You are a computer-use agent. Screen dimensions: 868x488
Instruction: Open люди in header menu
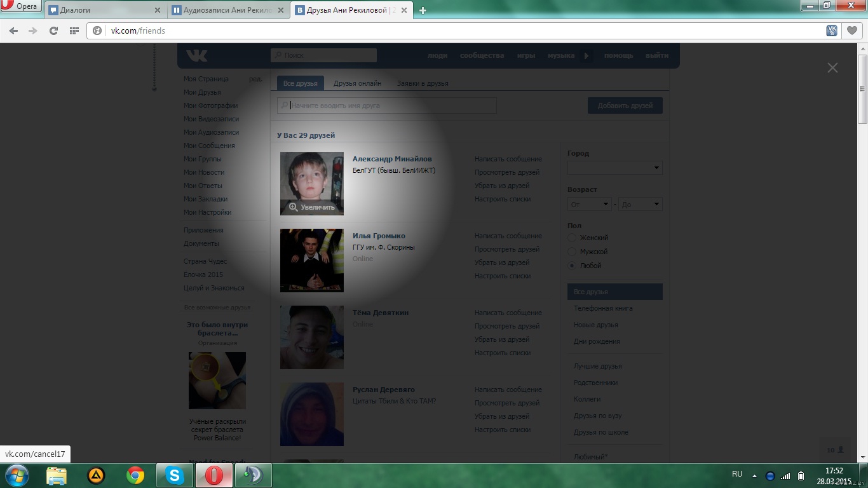[x=437, y=55]
